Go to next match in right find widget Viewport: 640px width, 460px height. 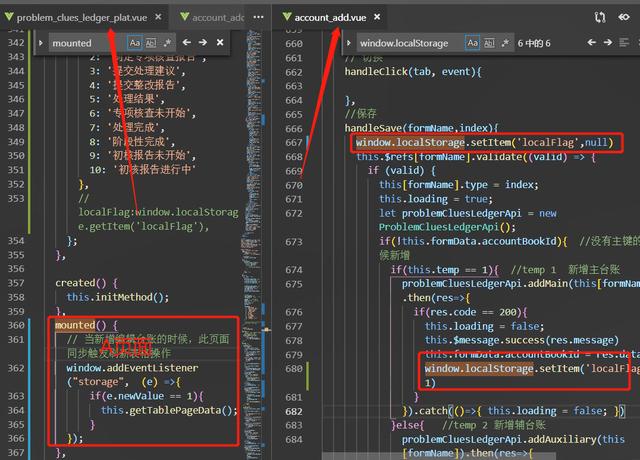tap(608, 42)
